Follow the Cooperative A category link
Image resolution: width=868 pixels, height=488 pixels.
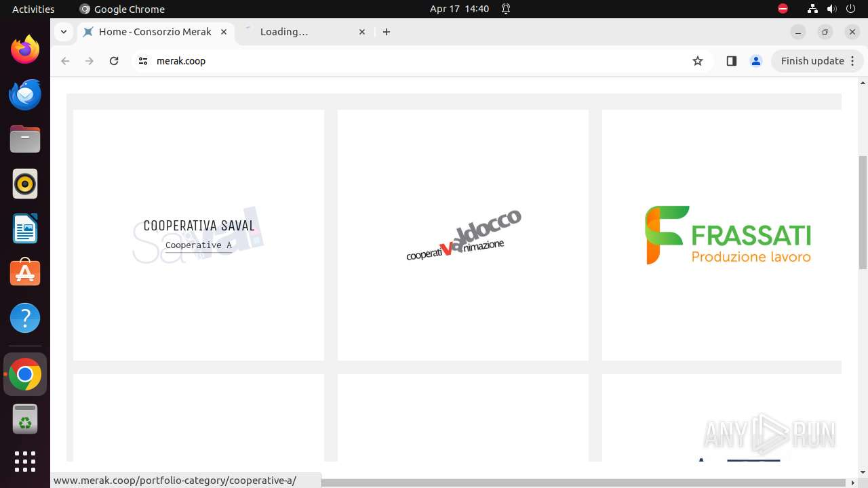(199, 245)
